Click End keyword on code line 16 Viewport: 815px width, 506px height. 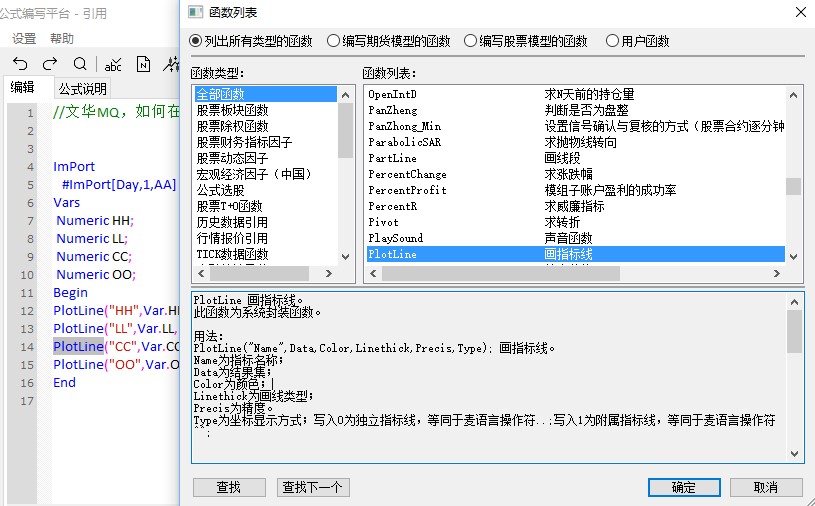pyautogui.click(x=64, y=383)
